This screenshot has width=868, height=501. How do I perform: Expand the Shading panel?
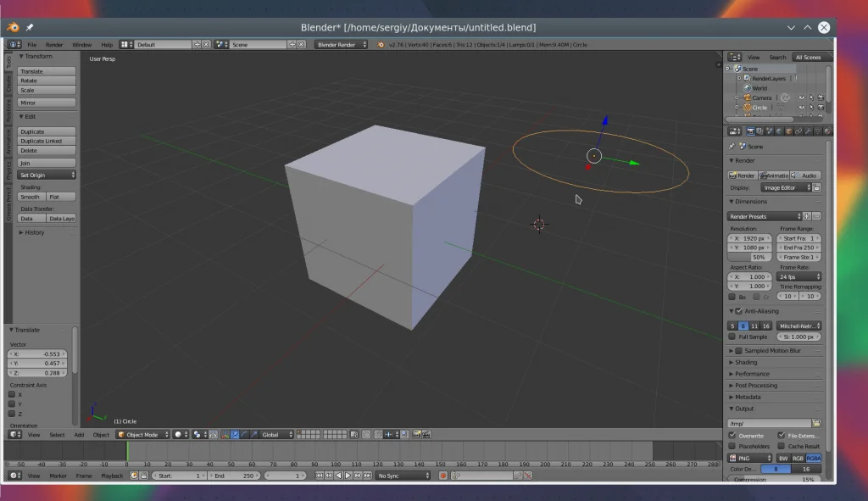point(746,362)
